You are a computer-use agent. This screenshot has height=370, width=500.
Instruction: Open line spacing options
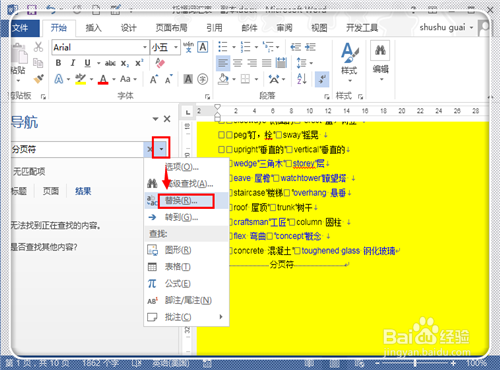coord(302,63)
